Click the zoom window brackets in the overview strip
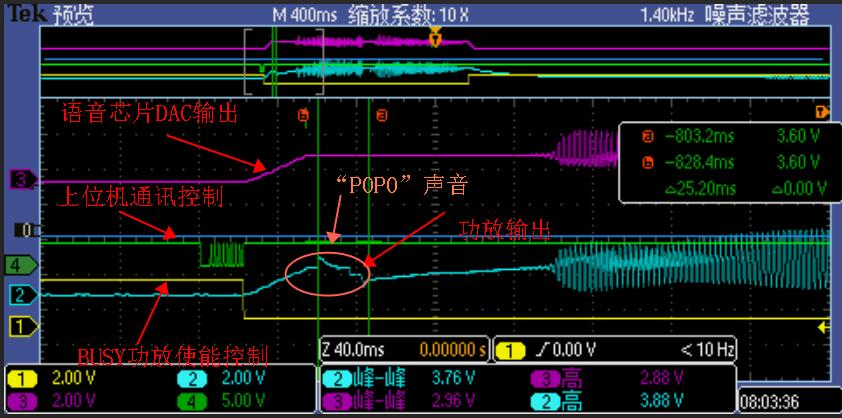 (284, 62)
